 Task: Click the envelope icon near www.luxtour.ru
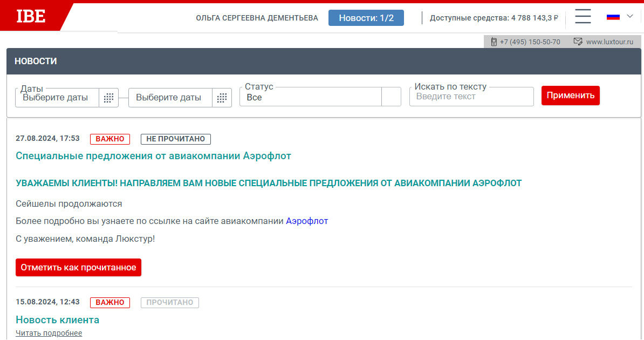click(x=578, y=42)
